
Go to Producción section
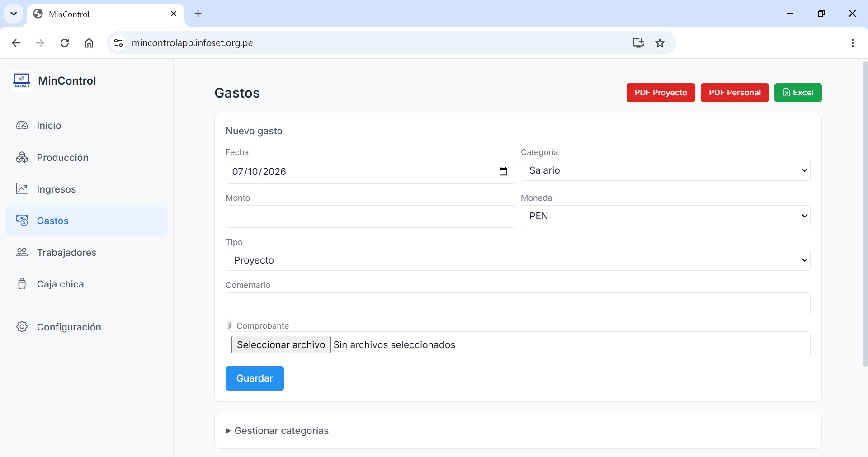[86, 157]
